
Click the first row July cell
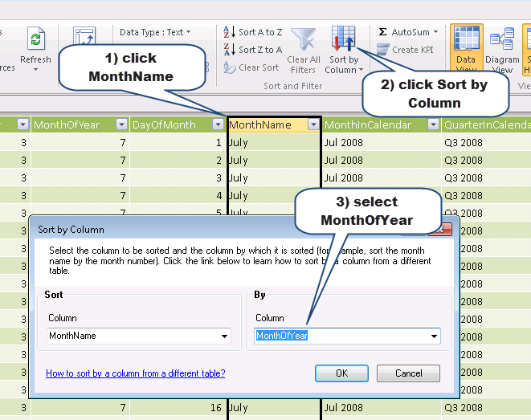point(274,142)
